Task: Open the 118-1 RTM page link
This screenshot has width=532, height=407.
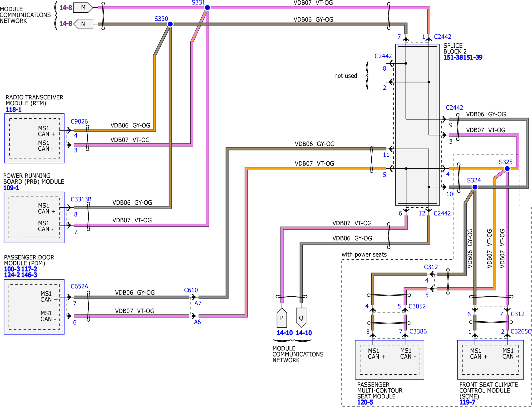Action: point(13,110)
